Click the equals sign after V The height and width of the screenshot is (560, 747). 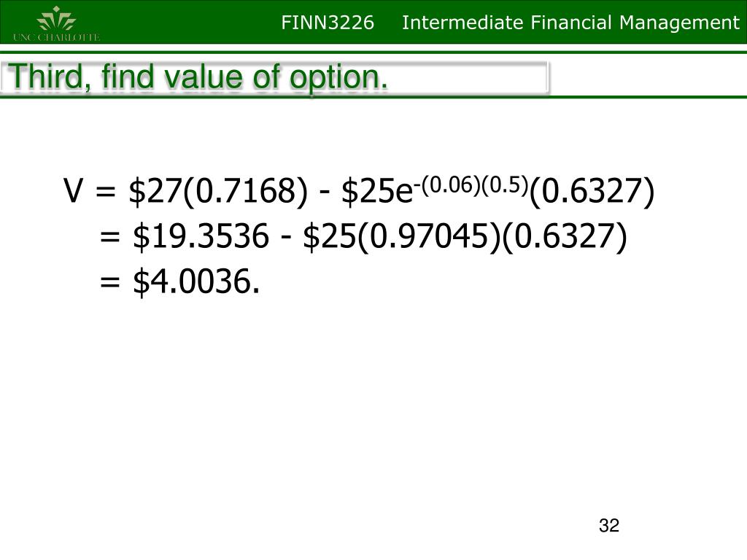(105, 192)
